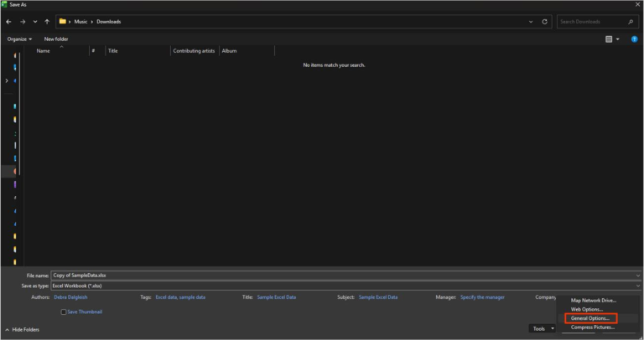Click the File name text field
This screenshot has width=644, height=340.
(343, 276)
